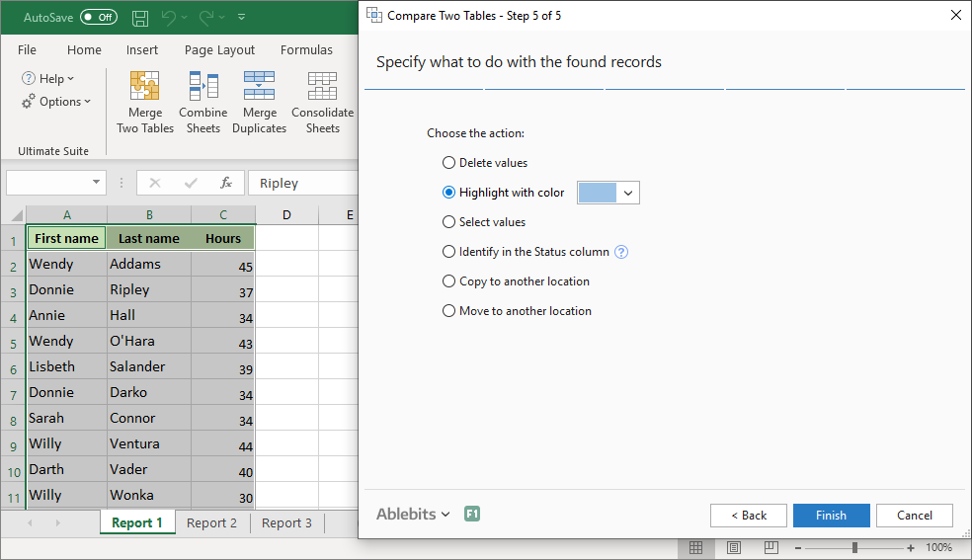Click the cell containing Vader
Screen dimensions: 972x560
(x=149, y=469)
